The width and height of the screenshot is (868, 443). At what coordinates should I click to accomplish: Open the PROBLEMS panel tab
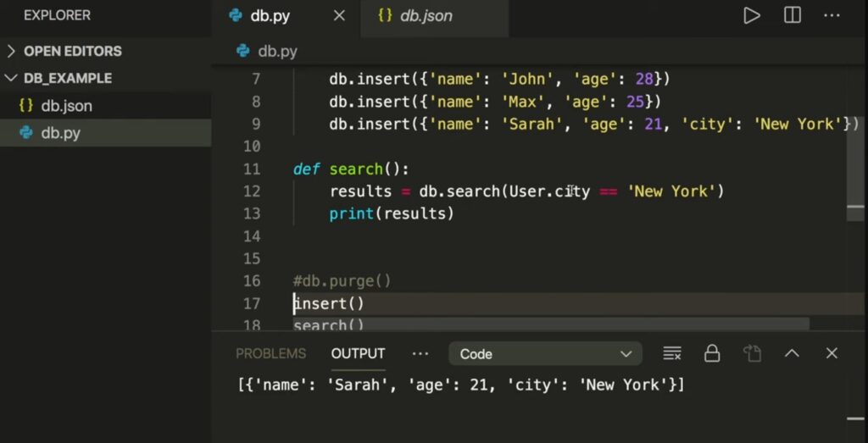click(270, 354)
